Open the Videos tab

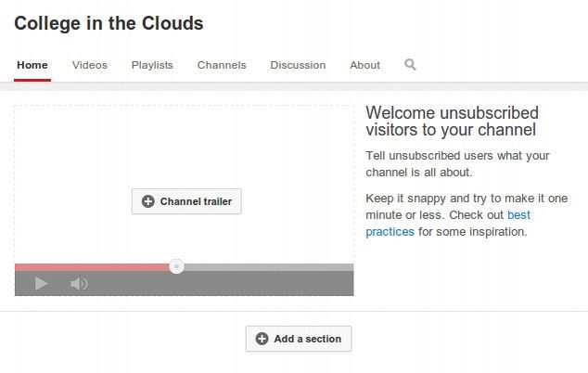(90, 65)
